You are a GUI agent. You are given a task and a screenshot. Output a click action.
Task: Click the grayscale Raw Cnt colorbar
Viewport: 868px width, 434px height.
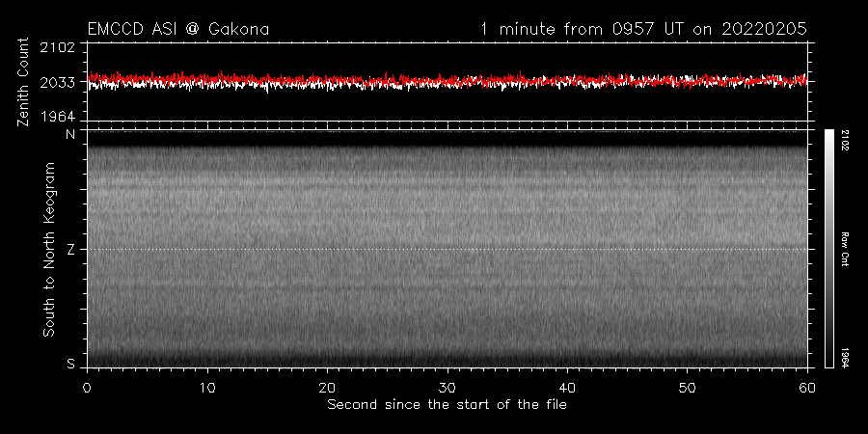[x=829, y=248]
